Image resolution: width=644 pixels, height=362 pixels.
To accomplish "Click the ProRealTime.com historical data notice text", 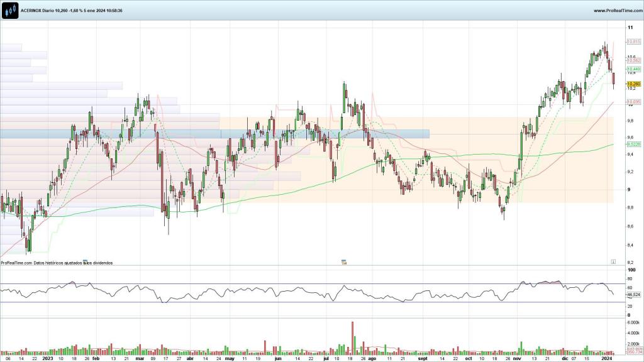I will pos(57,263).
